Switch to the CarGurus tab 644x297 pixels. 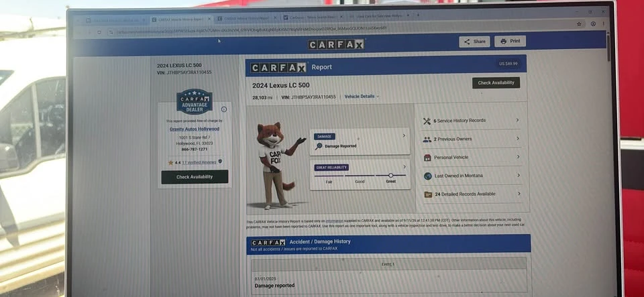[x=313, y=17]
